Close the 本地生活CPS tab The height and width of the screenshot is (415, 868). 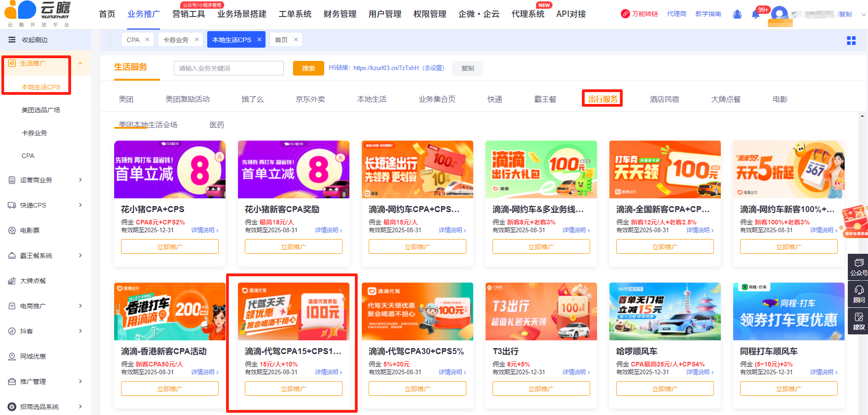(x=259, y=40)
